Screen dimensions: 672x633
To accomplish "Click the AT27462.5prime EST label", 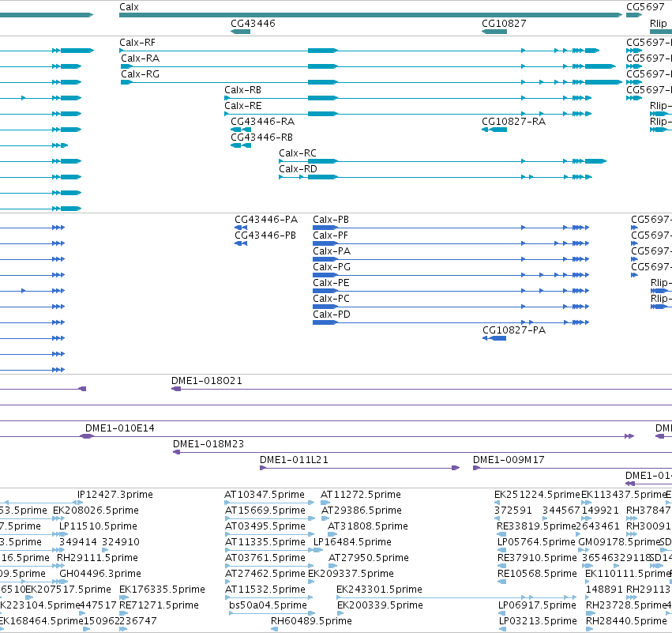I will (265, 574).
